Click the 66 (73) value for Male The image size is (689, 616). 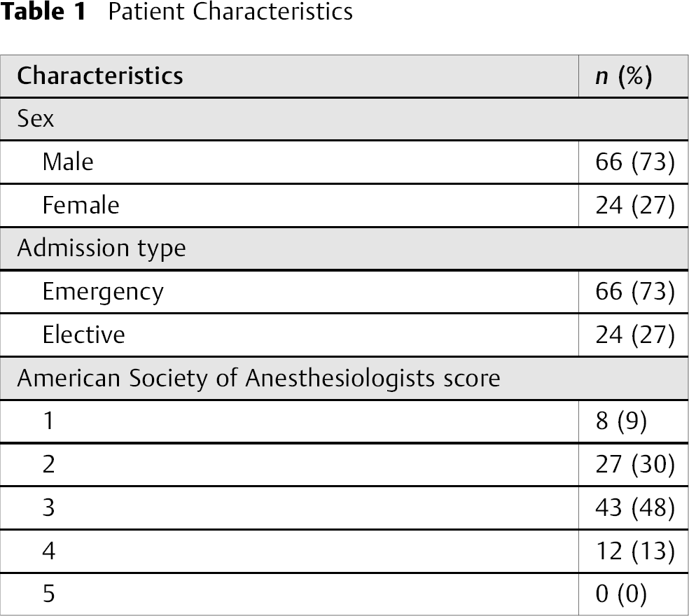(x=635, y=162)
